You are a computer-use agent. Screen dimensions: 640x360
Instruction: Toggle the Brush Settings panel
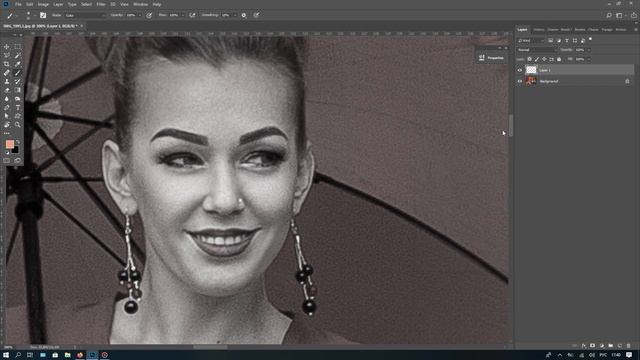43,16
